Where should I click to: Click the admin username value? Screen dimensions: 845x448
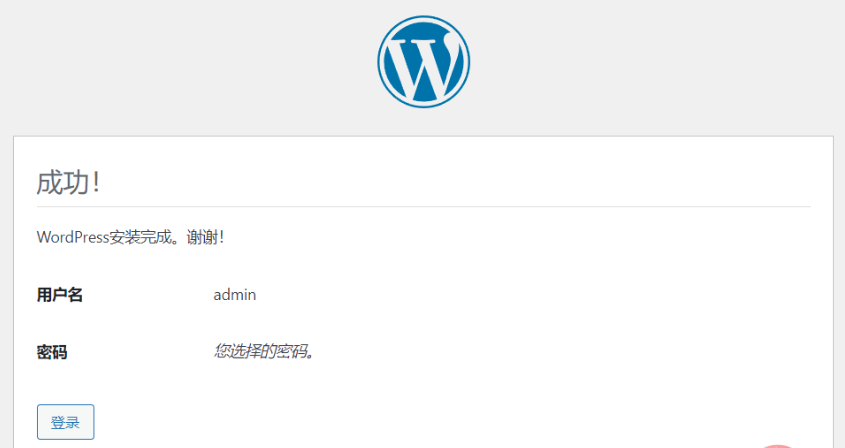point(235,295)
